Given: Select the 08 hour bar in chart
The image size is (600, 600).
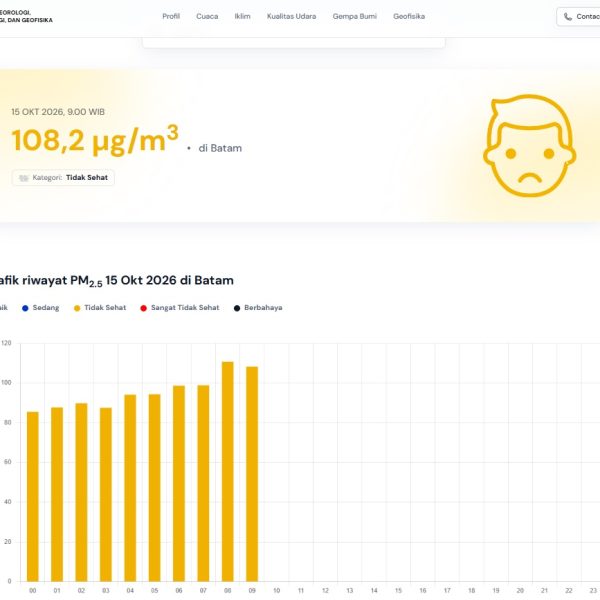Looking at the screenshot, I should coord(228,471).
